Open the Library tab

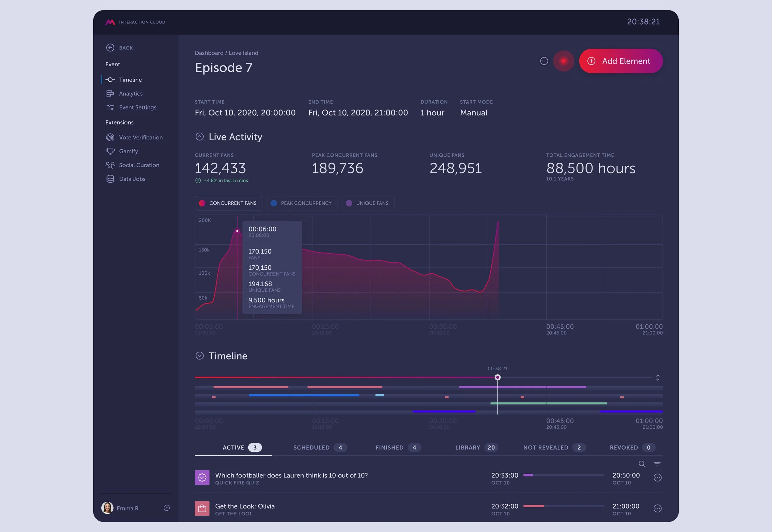[x=476, y=447]
